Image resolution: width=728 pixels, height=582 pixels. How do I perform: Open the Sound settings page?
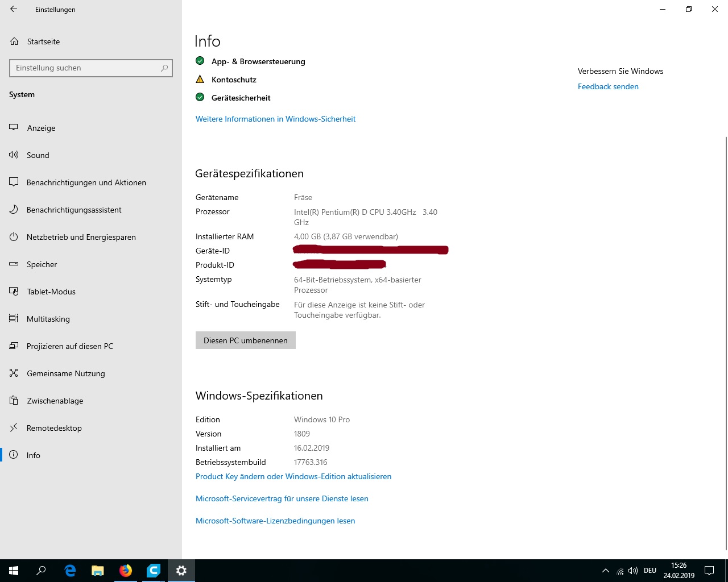[91, 155]
